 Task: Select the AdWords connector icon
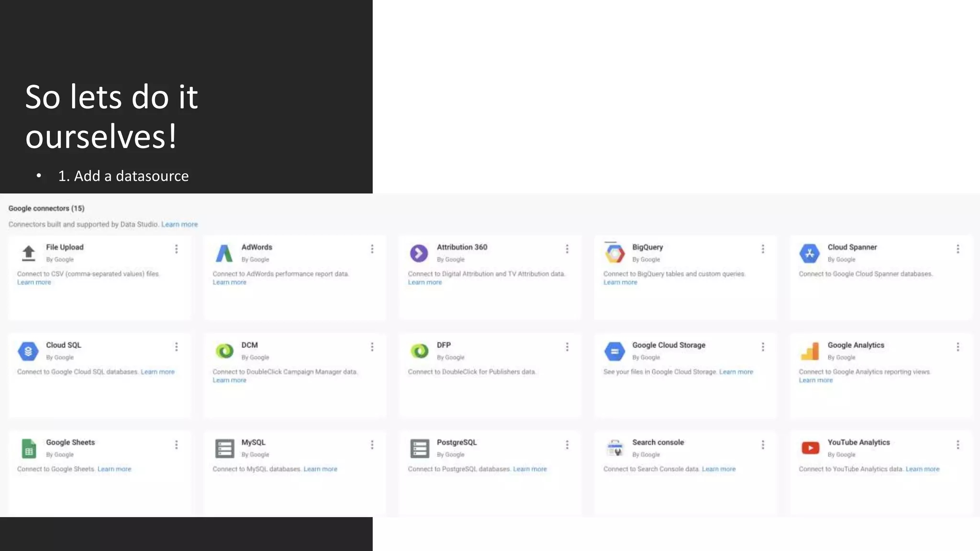(224, 253)
